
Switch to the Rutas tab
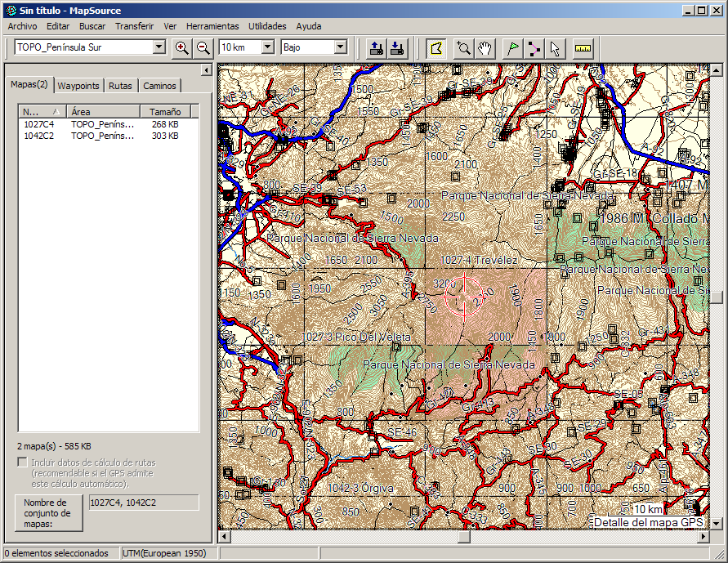(x=121, y=86)
